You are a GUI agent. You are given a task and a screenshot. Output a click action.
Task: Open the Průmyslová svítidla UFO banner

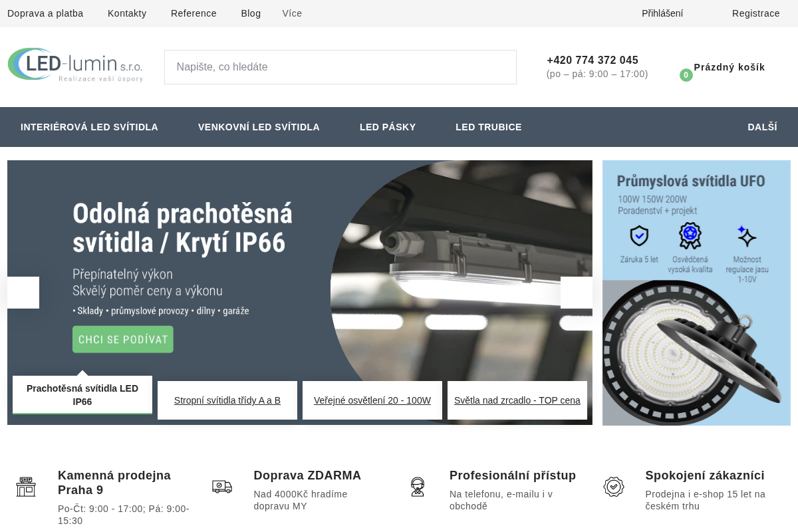tap(696, 293)
